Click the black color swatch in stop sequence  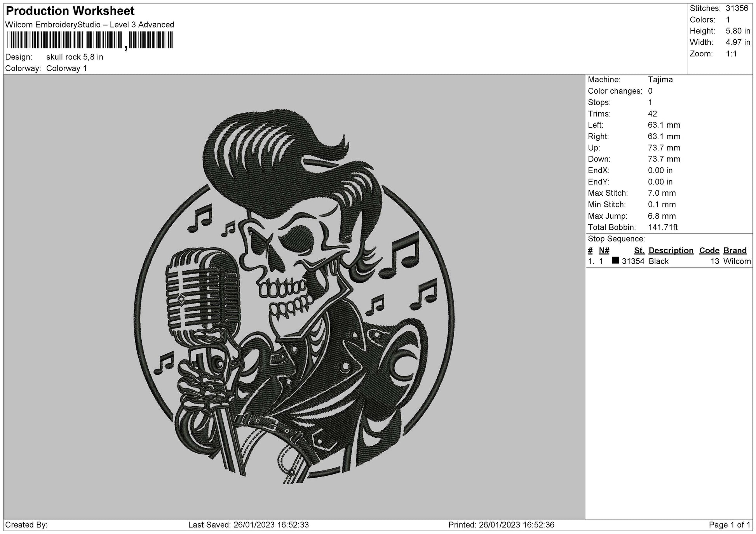click(615, 261)
